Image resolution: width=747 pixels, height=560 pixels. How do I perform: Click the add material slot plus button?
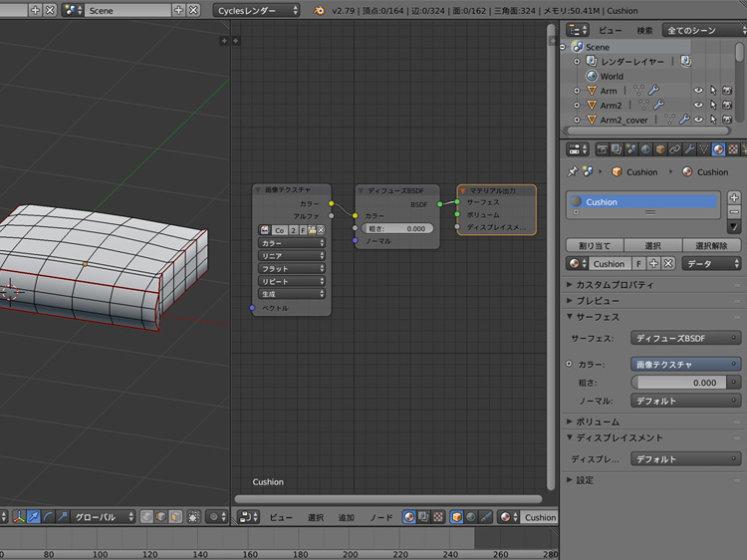[x=735, y=197]
